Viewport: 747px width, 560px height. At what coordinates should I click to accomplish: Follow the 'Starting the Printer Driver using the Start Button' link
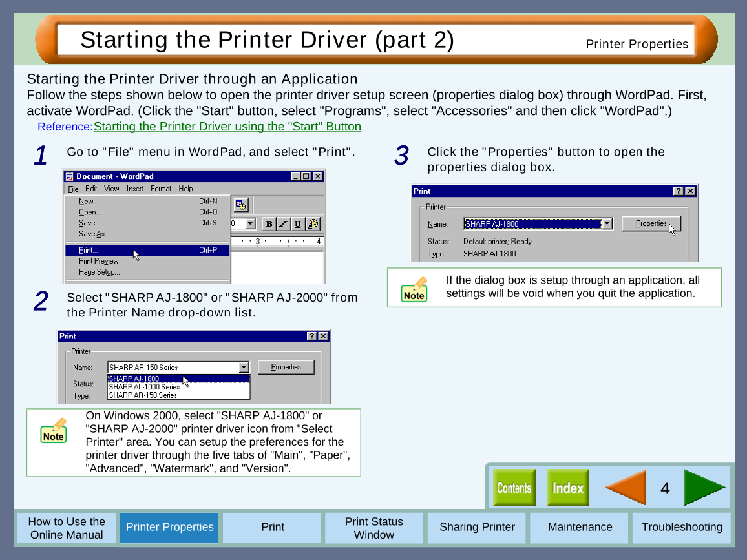tap(227, 127)
